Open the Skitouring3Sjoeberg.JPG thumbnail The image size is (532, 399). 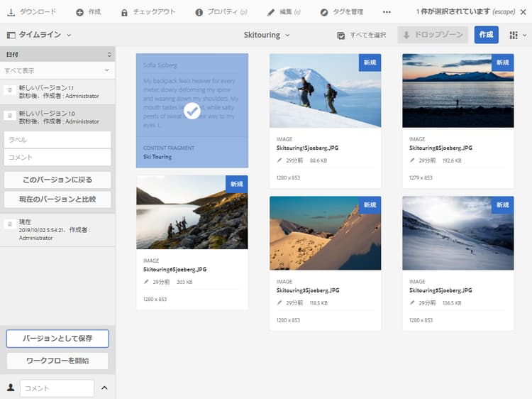[325, 233]
